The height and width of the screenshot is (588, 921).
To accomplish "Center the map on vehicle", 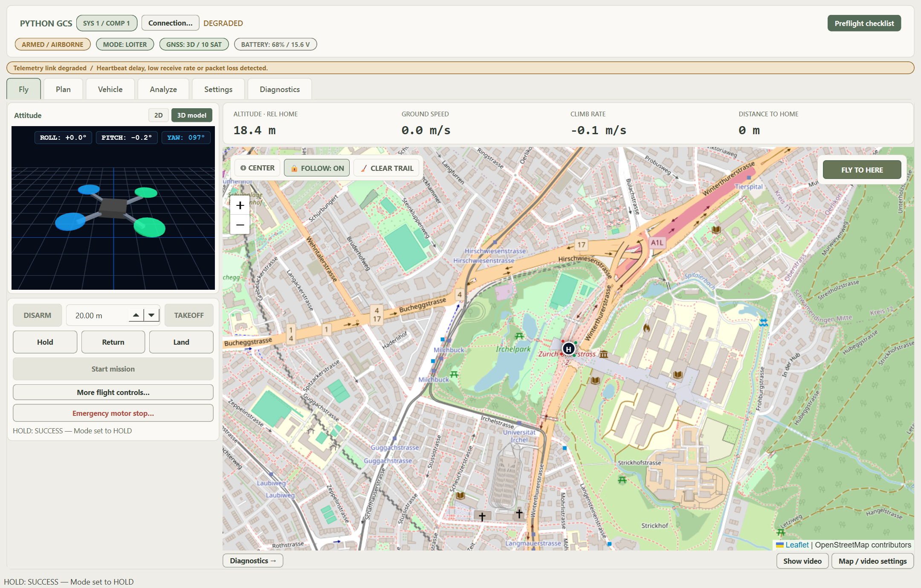I will pyautogui.click(x=257, y=168).
